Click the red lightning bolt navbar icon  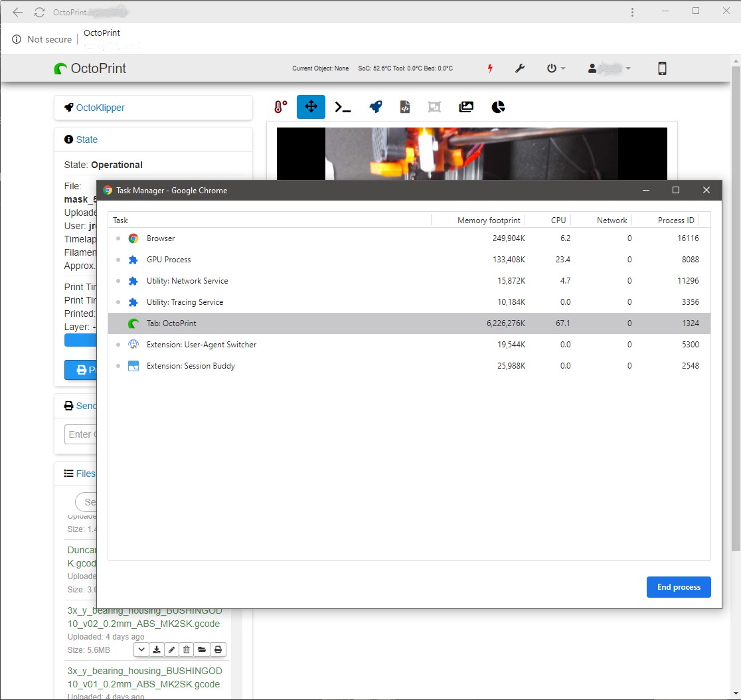(490, 68)
